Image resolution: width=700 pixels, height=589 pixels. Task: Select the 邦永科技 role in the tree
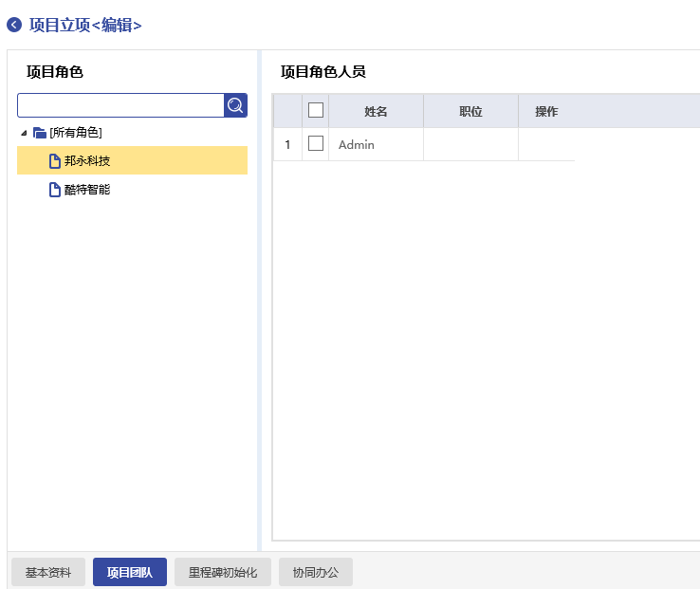[x=87, y=161]
